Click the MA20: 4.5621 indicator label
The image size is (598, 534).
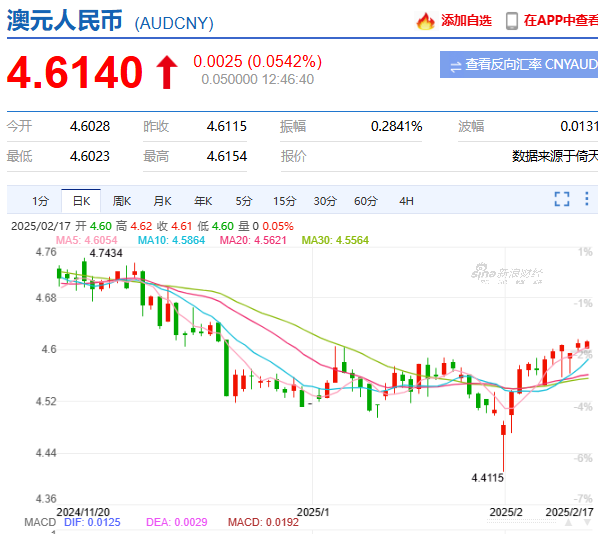[253, 240]
